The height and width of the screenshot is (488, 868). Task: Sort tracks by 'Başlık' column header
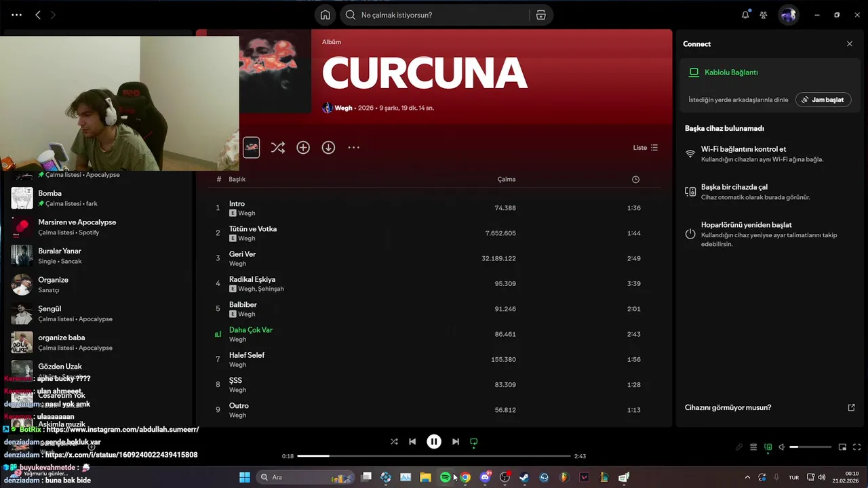pyautogui.click(x=237, y=179)
